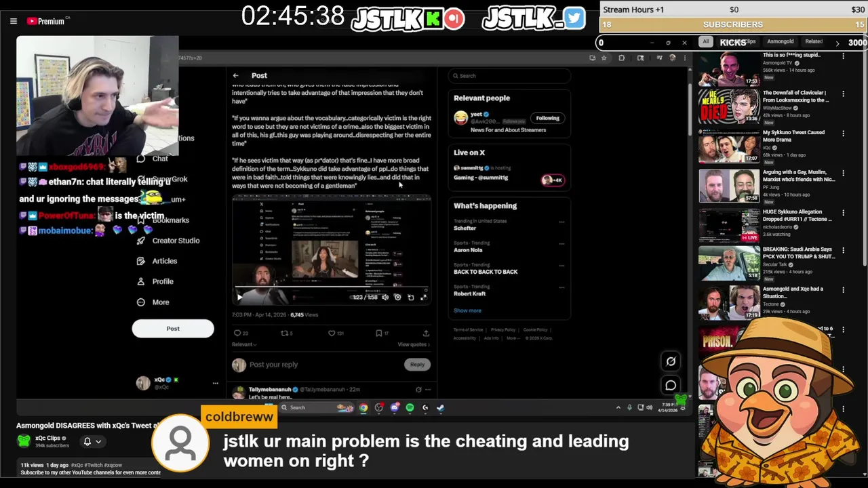This screenshot has height=488, width=868.
Task: Open 'BREAKING: Saudi Arabia Says' video title
Action: click(x=798, y=253)
